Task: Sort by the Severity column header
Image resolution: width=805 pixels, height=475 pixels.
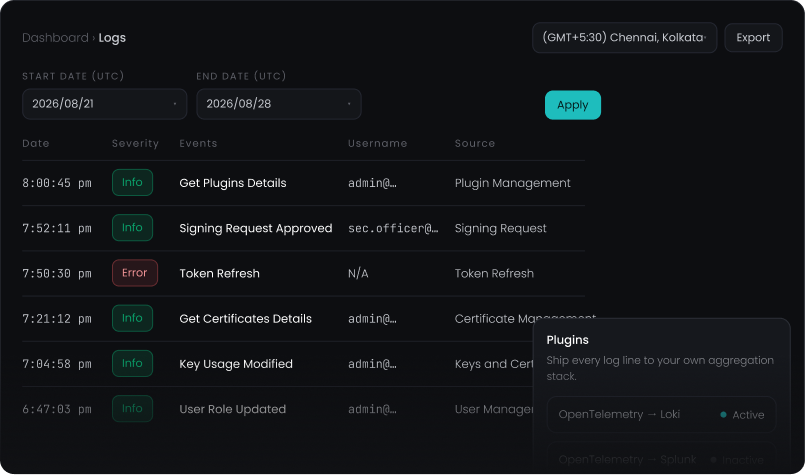Action: (x=136, y=143)
